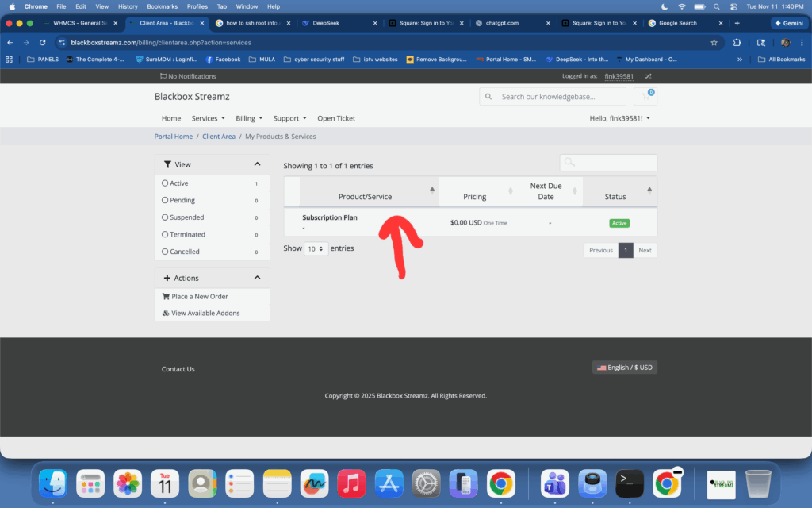This screenshot has width=812, height=508.
Task: Click the shopping cart icon
Action: point(645,97)
